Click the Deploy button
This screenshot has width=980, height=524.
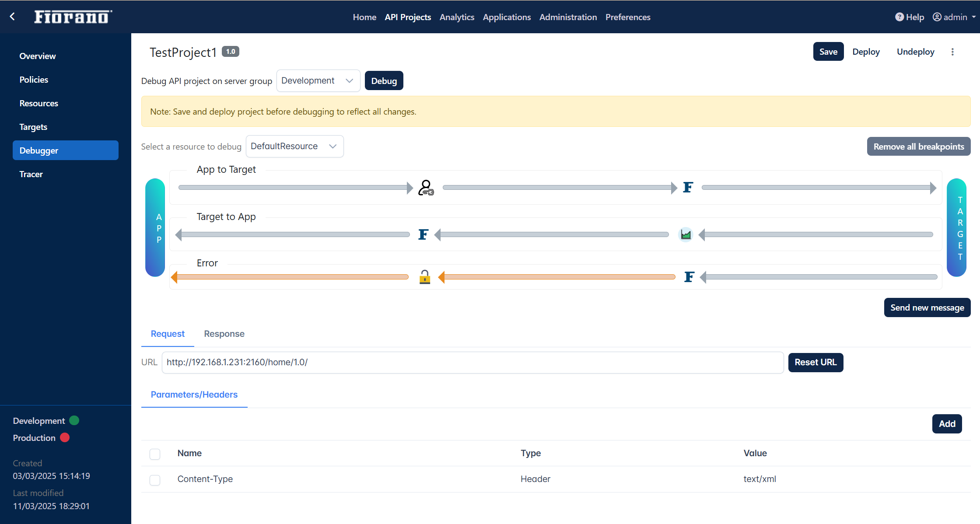point(866,52)
